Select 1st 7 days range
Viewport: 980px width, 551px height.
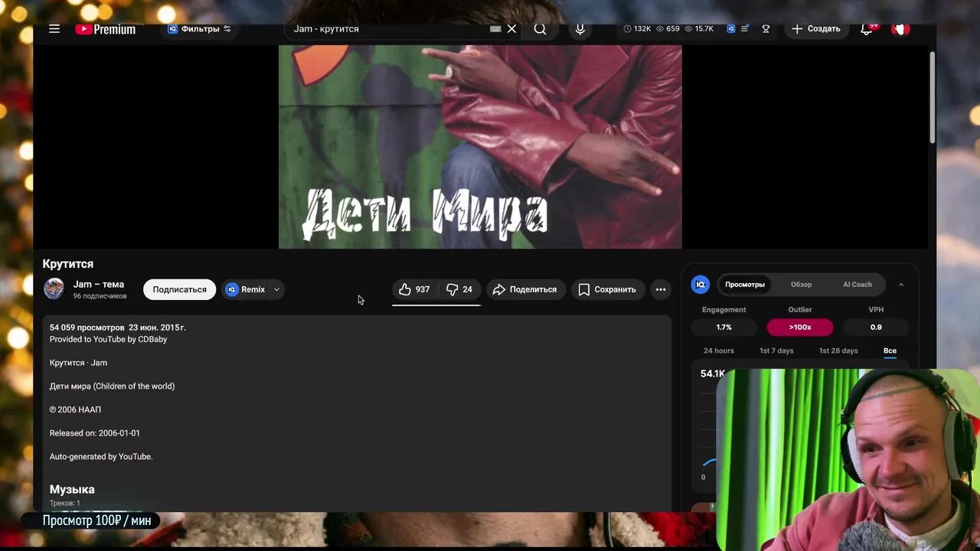pyautogui.click(x=776, y=350)
